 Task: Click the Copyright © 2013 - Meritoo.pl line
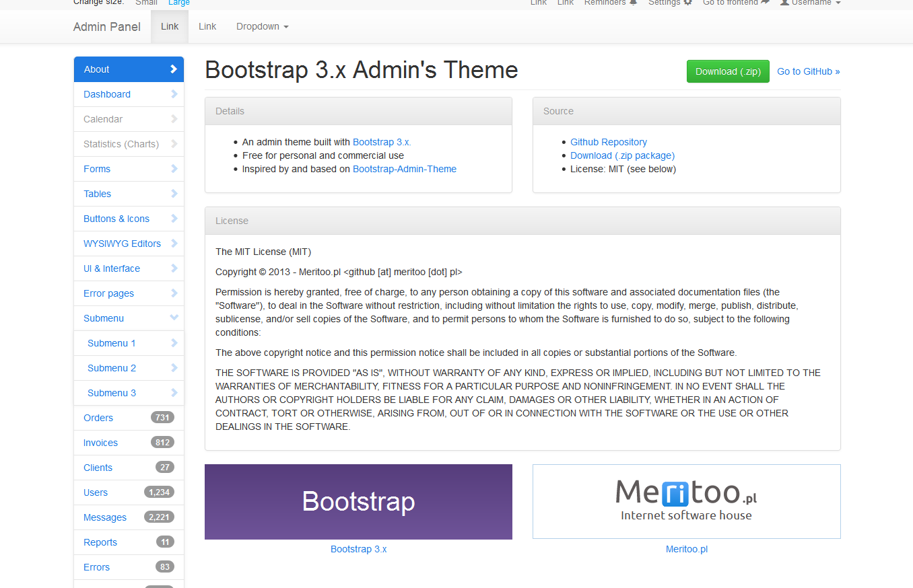point(339,272)
